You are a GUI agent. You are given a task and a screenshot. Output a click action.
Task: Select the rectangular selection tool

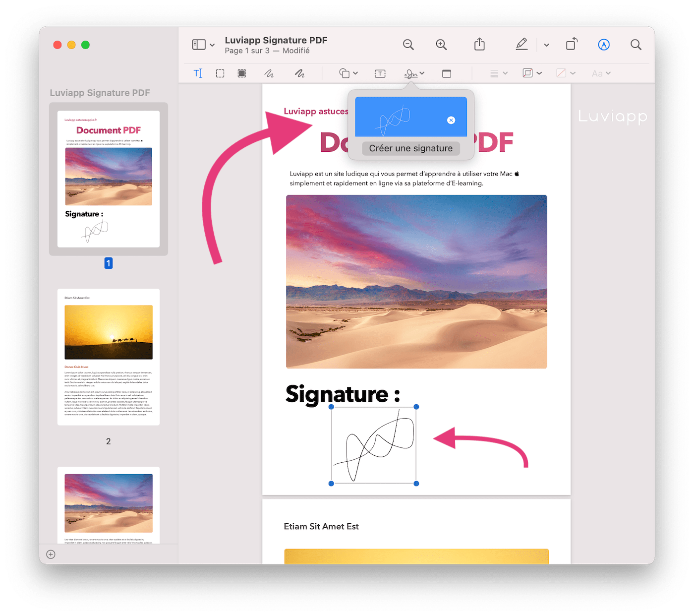220,73
